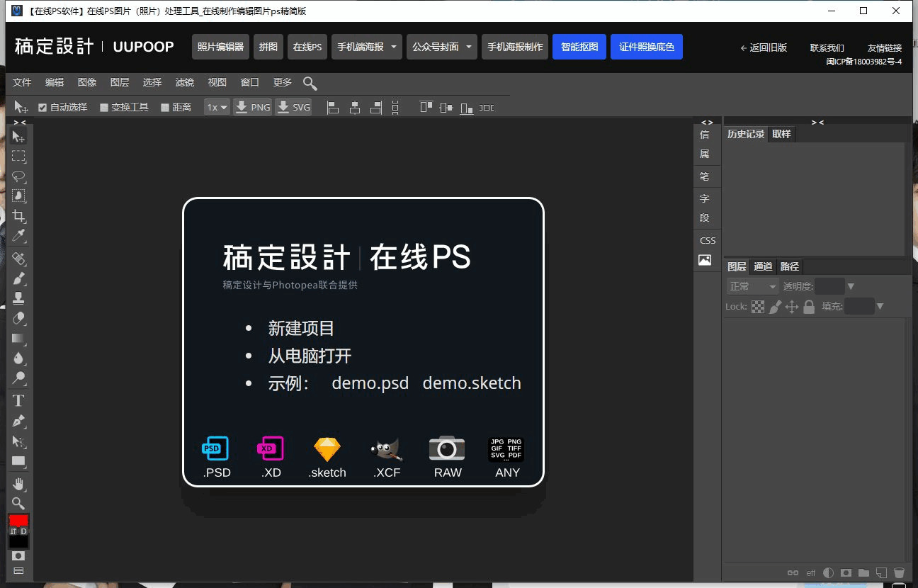
Task: Select the Eyedropper tool
Action: [18, 235]
